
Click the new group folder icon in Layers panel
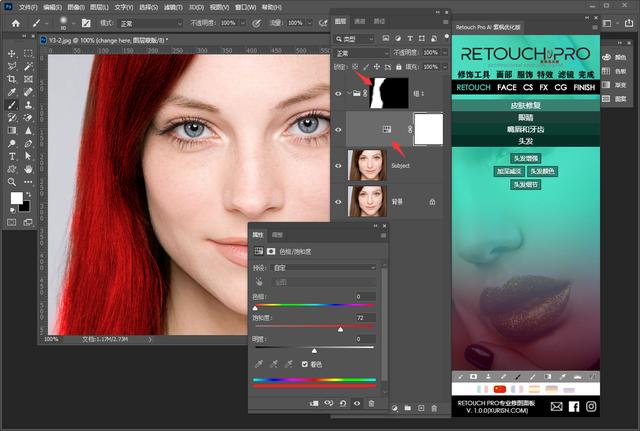tap(407, 408)
